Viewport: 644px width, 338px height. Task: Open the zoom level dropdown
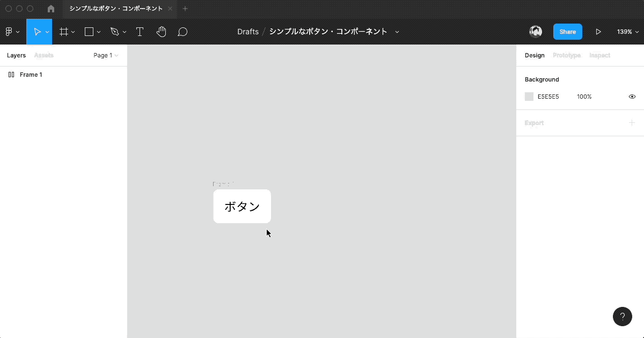(x=627, y=31)
